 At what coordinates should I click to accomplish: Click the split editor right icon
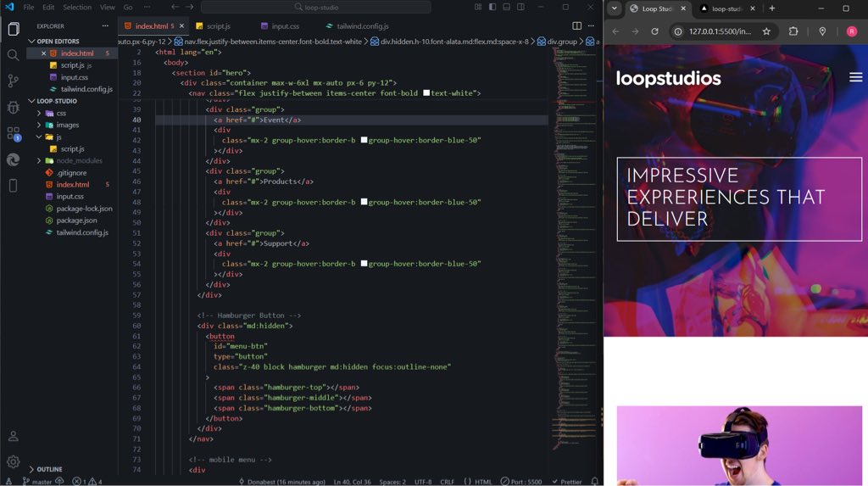coord(576,26)
